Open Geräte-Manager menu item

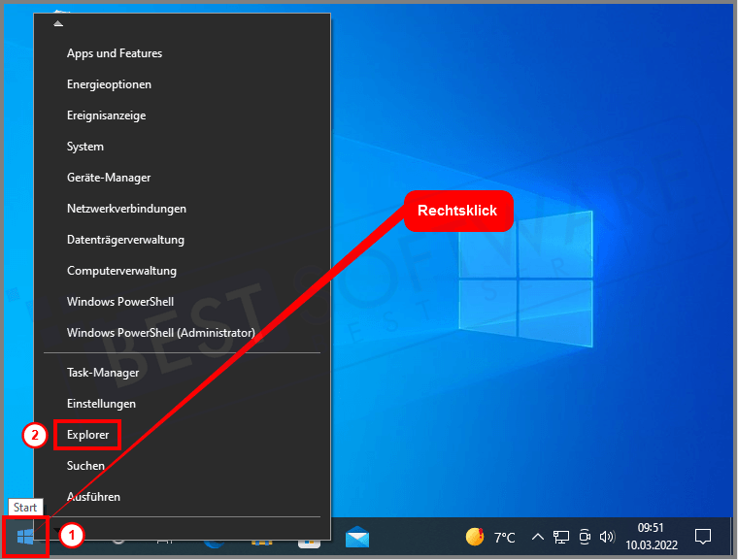[109, 178]
